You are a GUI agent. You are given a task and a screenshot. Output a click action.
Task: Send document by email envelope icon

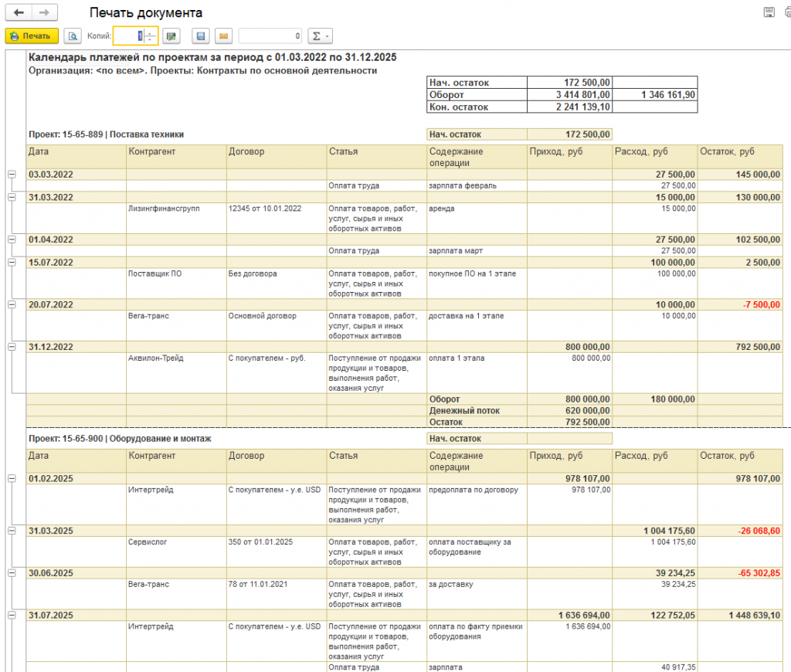(223, 36)
